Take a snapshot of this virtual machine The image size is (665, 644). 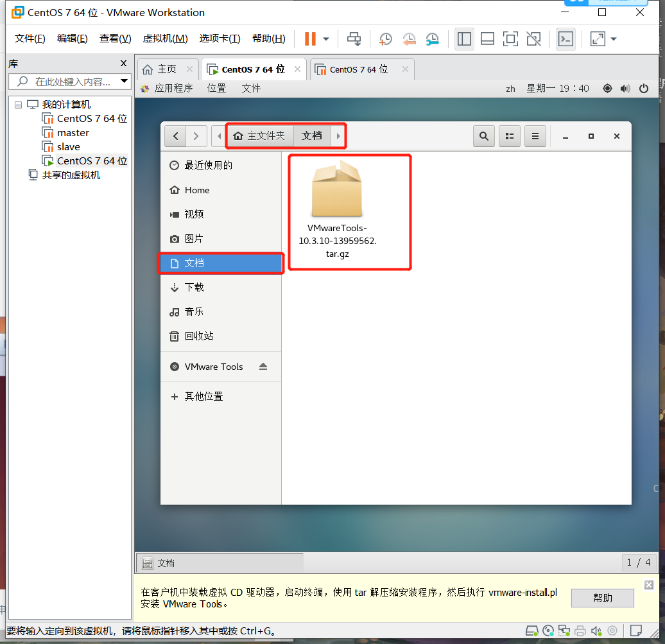[x=386, y=39]
